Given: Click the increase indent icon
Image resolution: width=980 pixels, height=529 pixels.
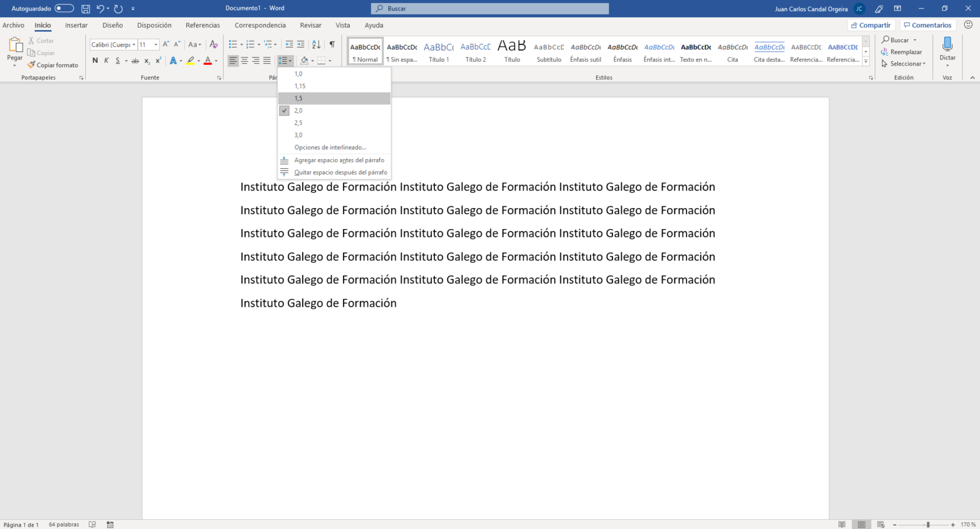Looking at the screenshot, I should click(x=301, y=44).
